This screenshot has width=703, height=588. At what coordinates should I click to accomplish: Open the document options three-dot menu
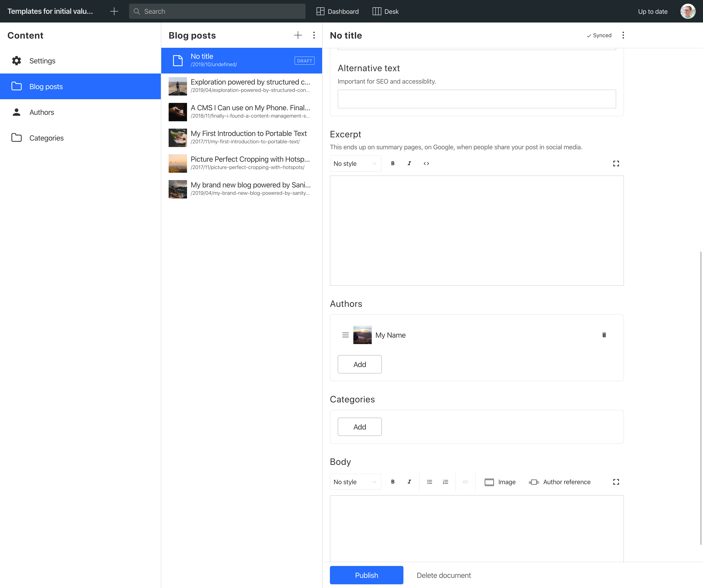[x=623, y=35]
